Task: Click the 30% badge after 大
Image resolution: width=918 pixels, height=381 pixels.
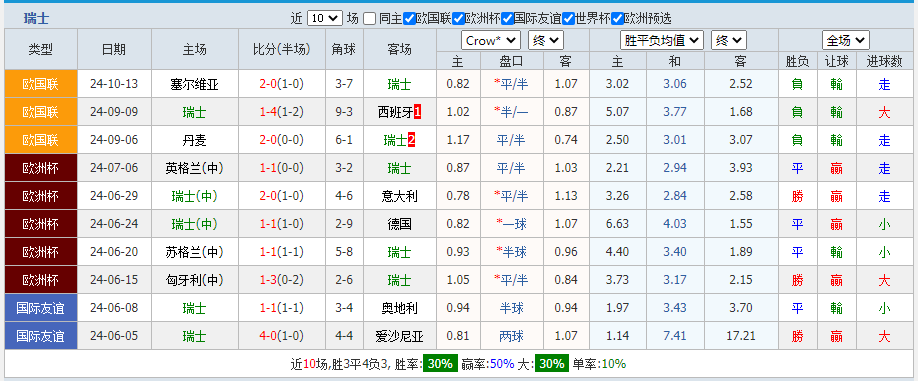Action: pos(552,363)
